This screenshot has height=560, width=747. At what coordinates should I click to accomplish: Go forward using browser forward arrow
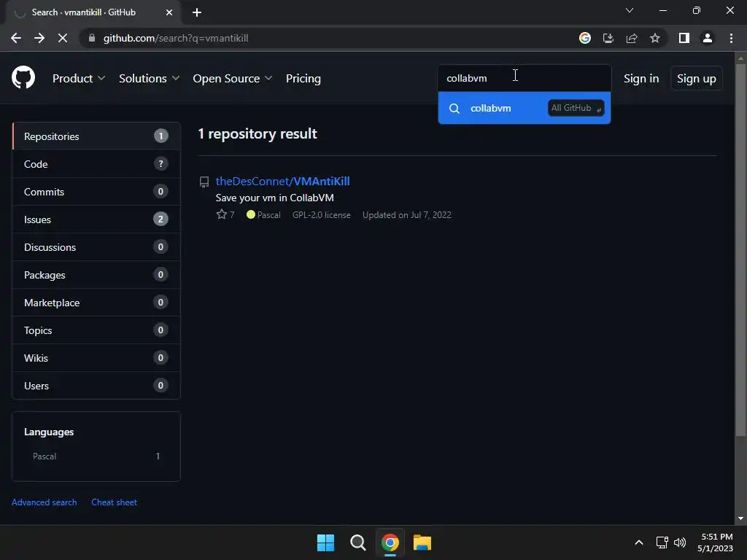click(39, 38)
